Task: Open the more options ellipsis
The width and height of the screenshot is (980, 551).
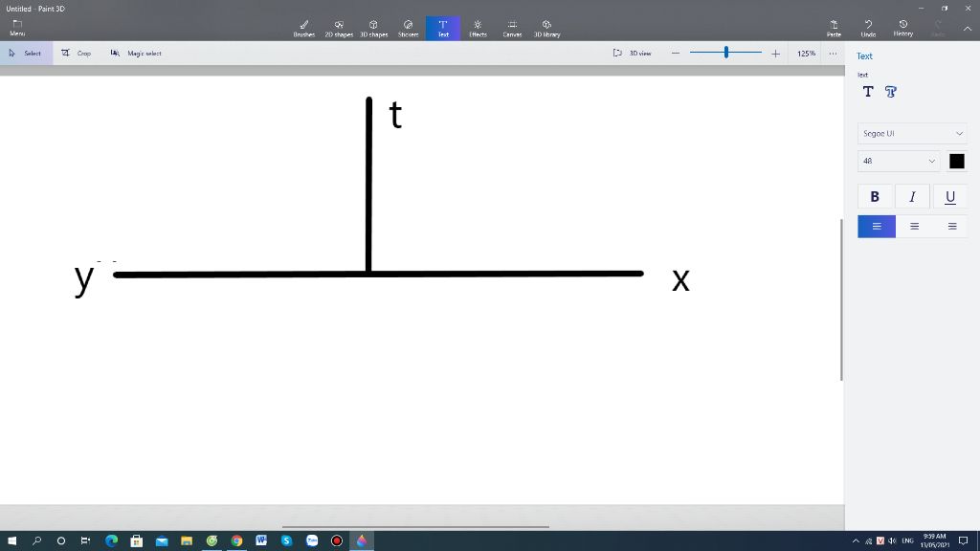Action: [x=834, y=54]
